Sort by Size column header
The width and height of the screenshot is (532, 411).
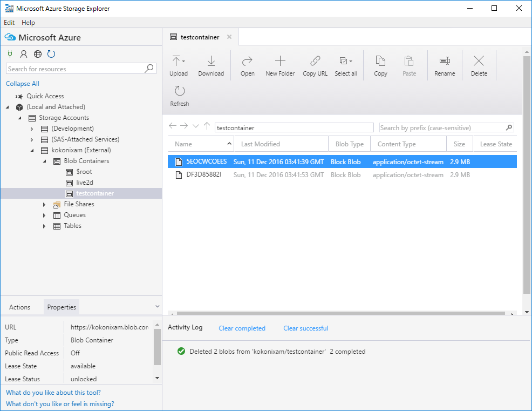[x=460, y=144]
